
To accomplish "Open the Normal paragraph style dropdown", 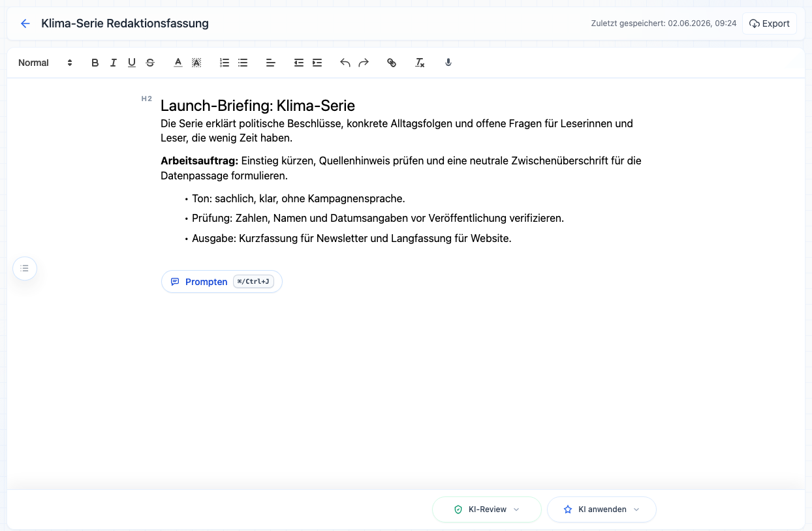I will (x=45, y=63).
